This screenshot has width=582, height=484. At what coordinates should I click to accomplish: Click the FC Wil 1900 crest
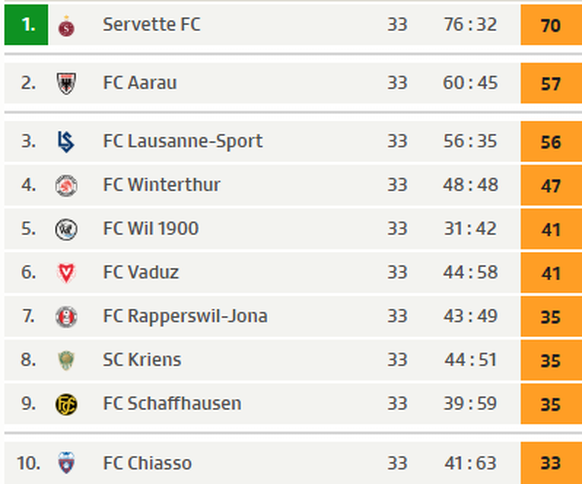click(x=66, y=229)
